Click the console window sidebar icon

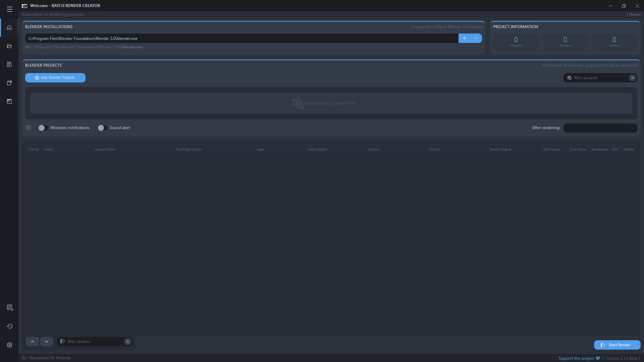click(9, 101)
